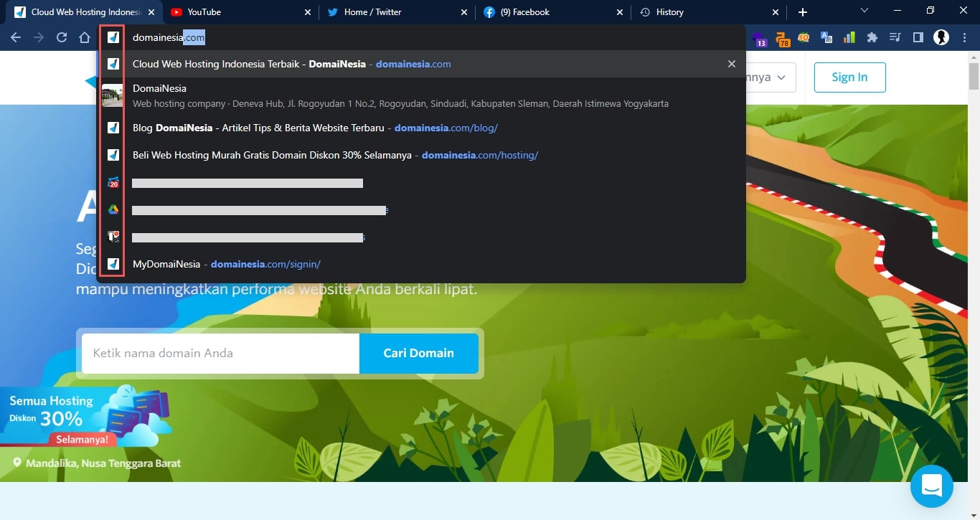Open the SQ SEOquake extension
This screenshot has width=980, height=520.
coord(804,38)
